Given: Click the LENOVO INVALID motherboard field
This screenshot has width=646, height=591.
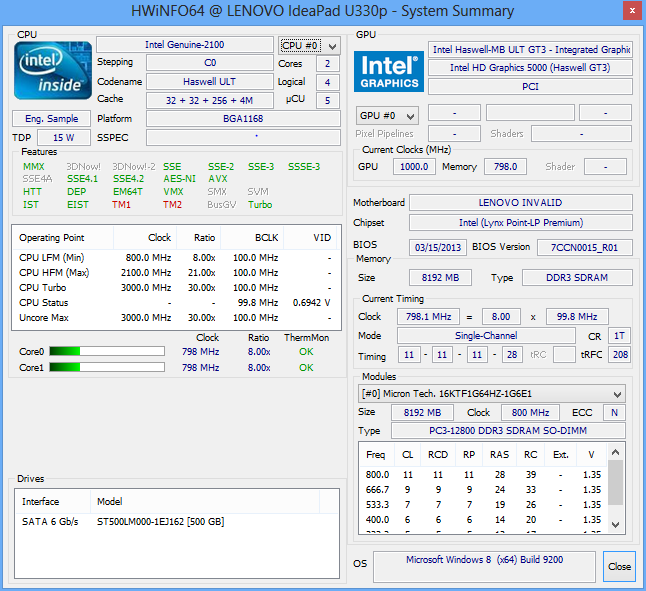Looking at the screenshot, I should coord(520,203).
